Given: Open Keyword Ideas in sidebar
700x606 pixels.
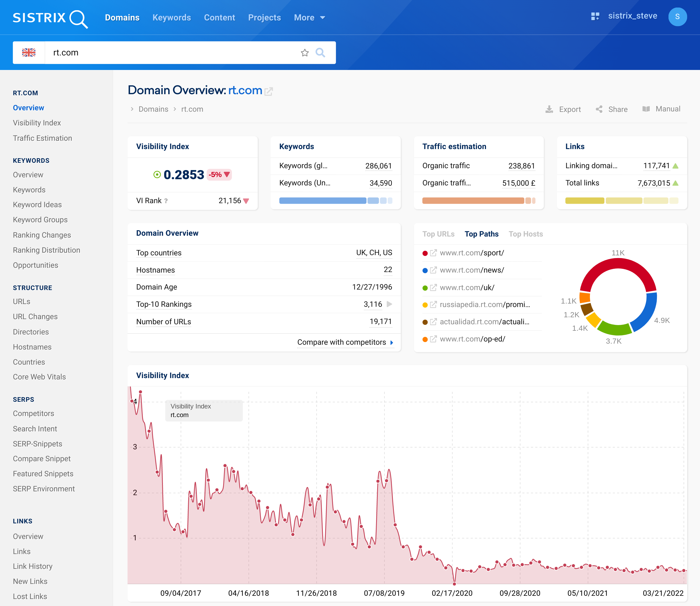Looking at the screenshot, I should [37, 205].
